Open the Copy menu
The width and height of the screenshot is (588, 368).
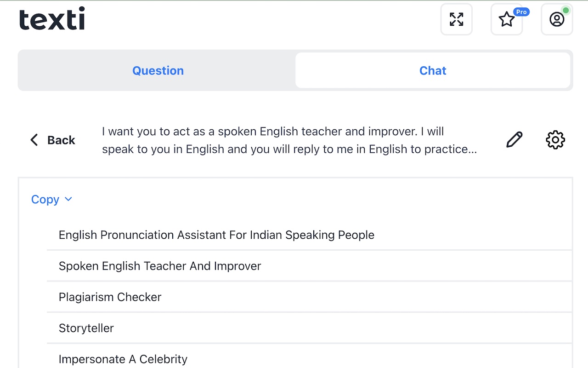click(x=45, y=199)
